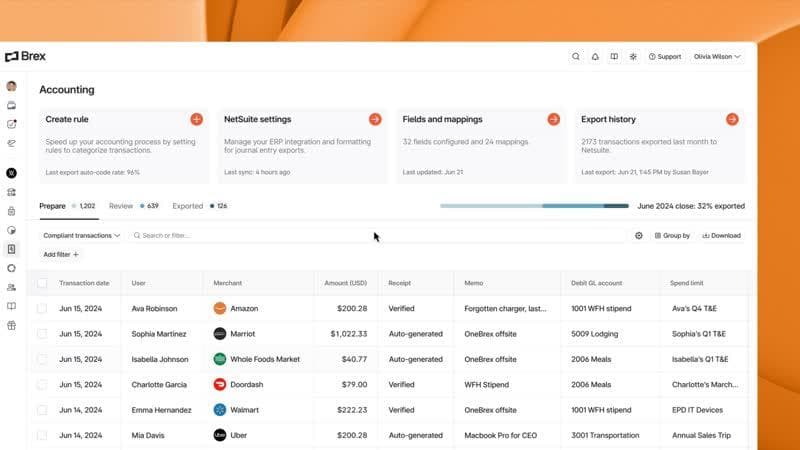Click the Fields and mappings arrow icon
The image size is (800, 450).
click(x=553, y=119)
